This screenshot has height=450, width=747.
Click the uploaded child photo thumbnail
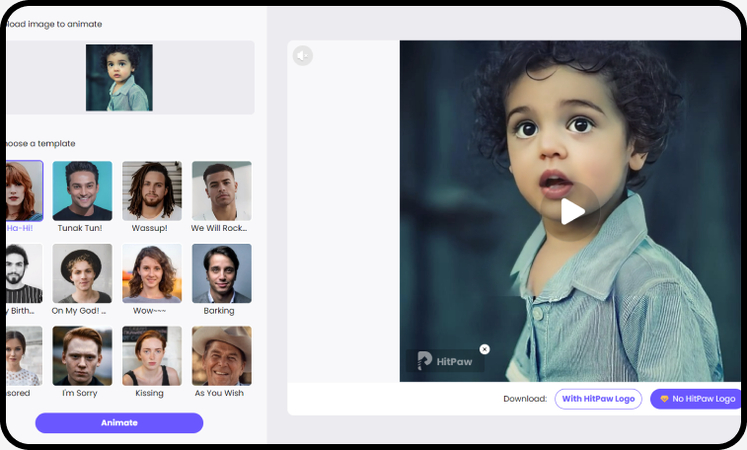pos(119,77)
